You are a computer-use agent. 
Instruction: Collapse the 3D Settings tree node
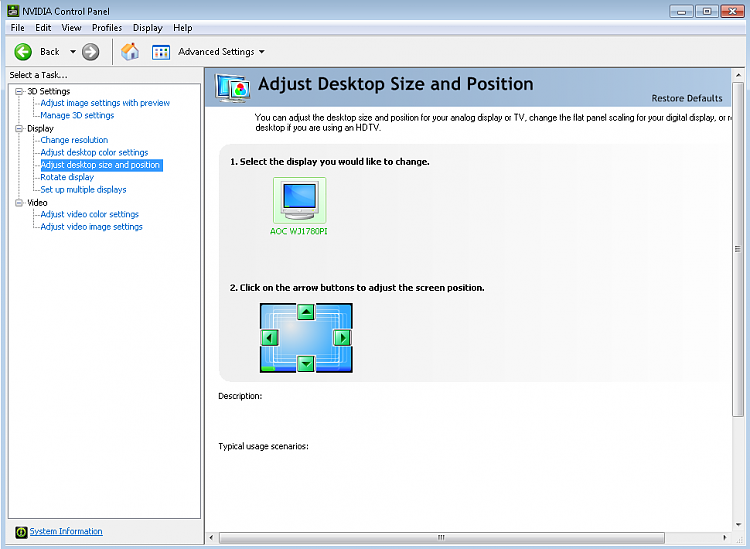click(x=19, y=91)
